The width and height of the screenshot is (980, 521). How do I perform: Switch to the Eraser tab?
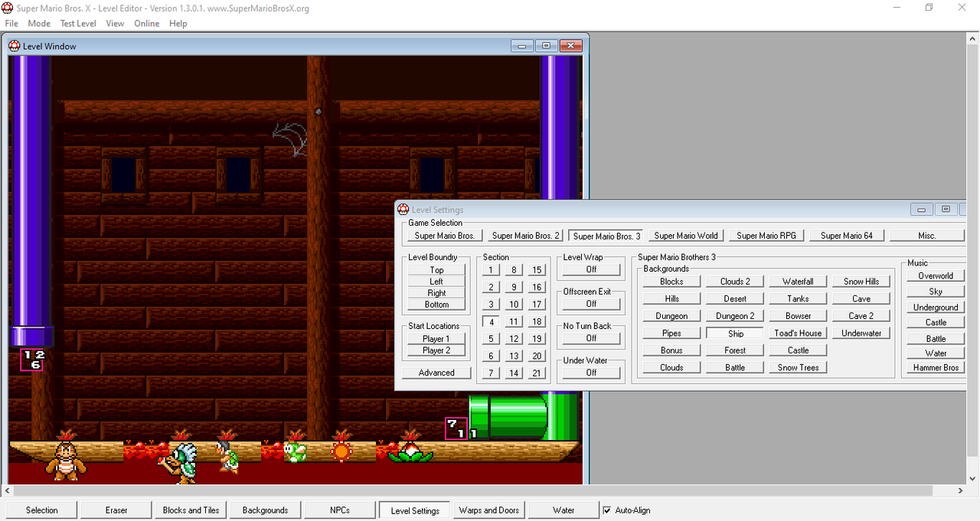[x=116, y=510]
